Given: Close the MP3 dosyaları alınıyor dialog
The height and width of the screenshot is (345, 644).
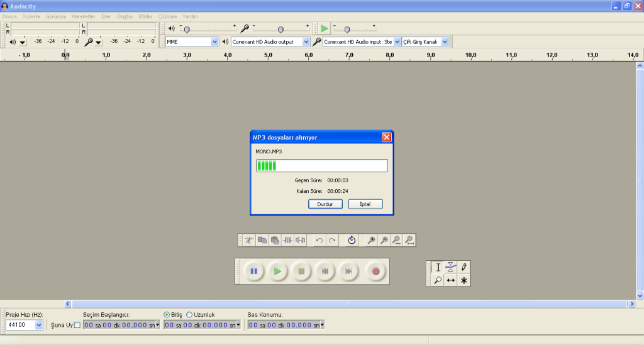Looking at the screenshot, I should click(387, 138).
